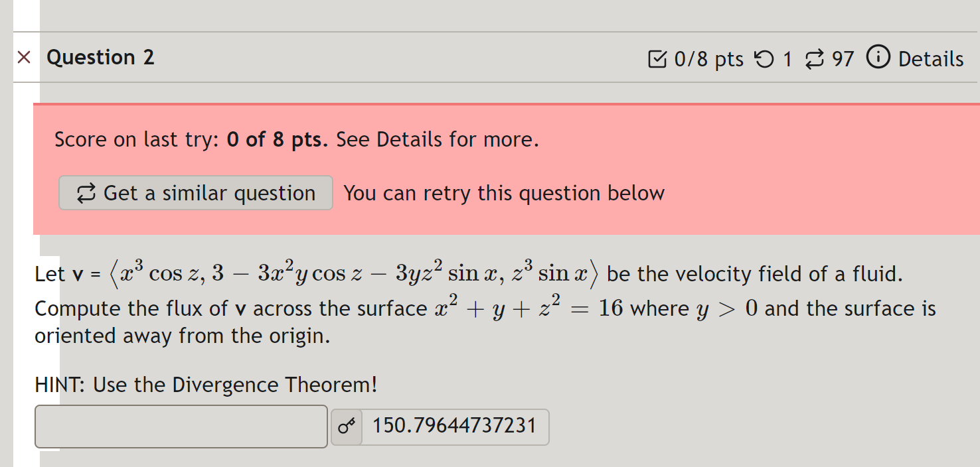Click inside the empty answer input box

click(181, 427)
